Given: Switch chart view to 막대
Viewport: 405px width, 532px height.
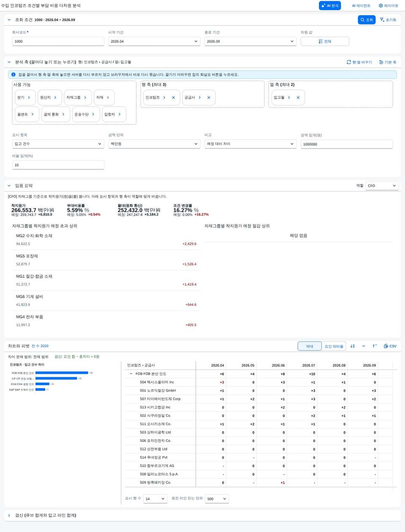Looking at the screenshot, I should click(310, 346).
